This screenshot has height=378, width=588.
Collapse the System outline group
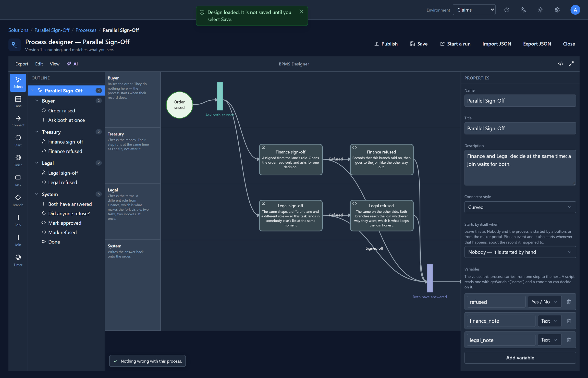click(37, 194)
